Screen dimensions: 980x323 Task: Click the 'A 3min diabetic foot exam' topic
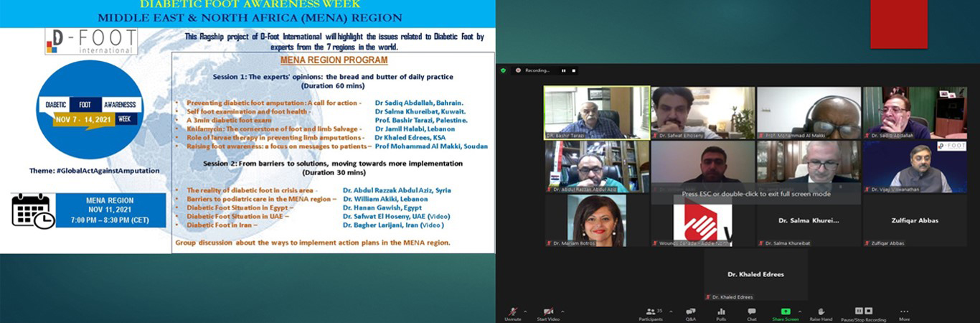[x=228, y=121]
